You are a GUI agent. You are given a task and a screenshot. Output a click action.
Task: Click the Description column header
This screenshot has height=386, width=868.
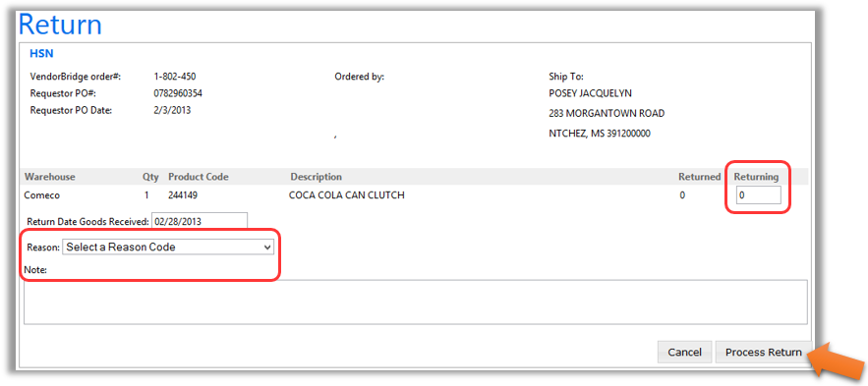[x=317, y=177]
